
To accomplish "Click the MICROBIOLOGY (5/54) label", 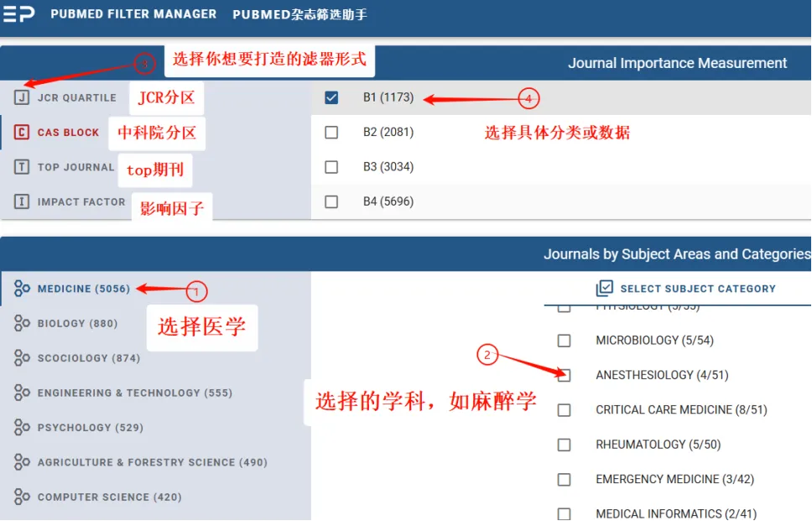I will (654, 341).
